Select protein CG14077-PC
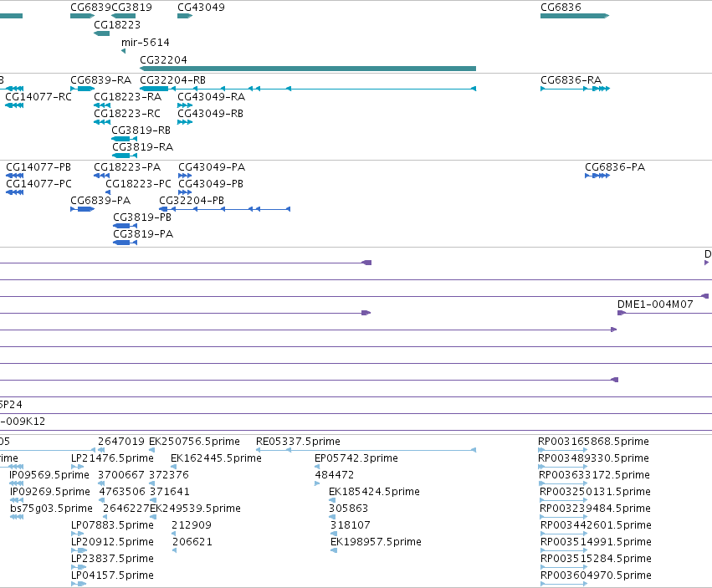Viewport: 712px width, 588px height. (x=14, y=192)
